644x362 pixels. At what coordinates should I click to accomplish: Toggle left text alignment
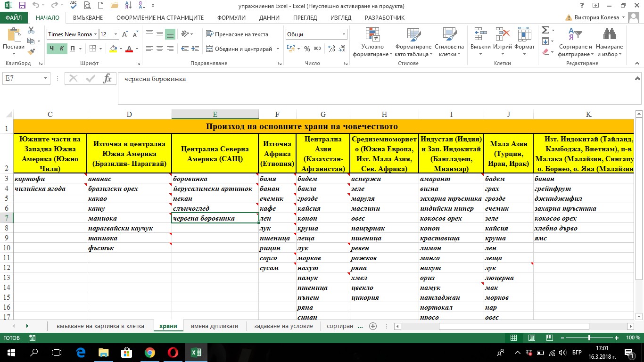149,49
